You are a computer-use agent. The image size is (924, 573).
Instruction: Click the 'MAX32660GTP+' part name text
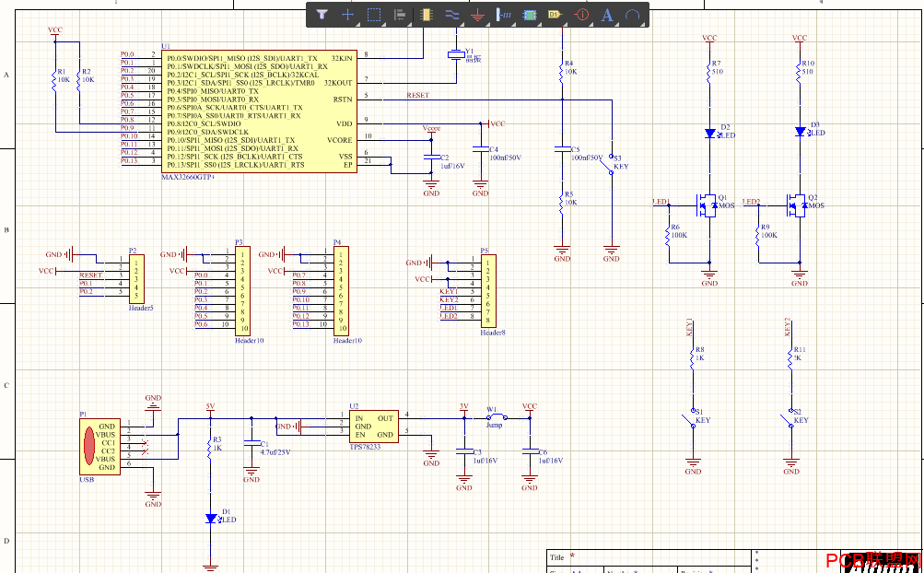pyautogui.click(x=188, y=177)
